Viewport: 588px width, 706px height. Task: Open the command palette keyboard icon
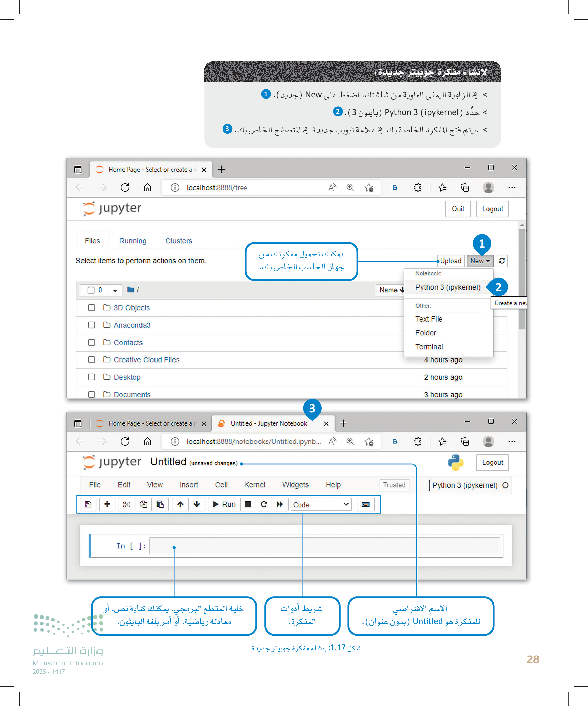pos(366,504)
